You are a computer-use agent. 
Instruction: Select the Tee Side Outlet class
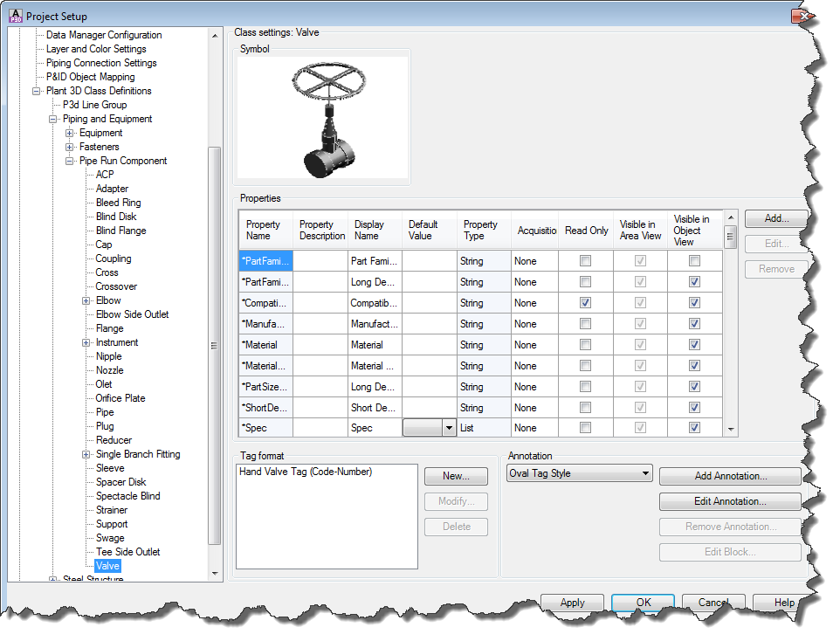click(128, 552)
